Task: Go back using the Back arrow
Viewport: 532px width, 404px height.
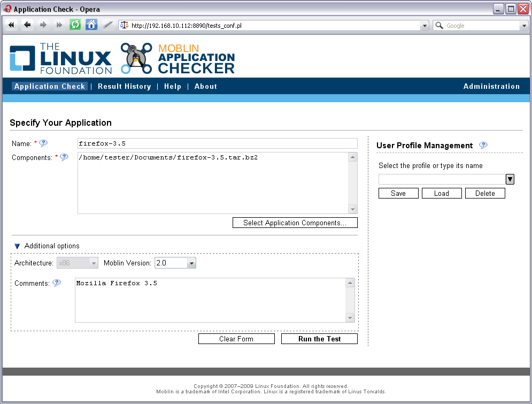Action: click(x=27, y=25)
